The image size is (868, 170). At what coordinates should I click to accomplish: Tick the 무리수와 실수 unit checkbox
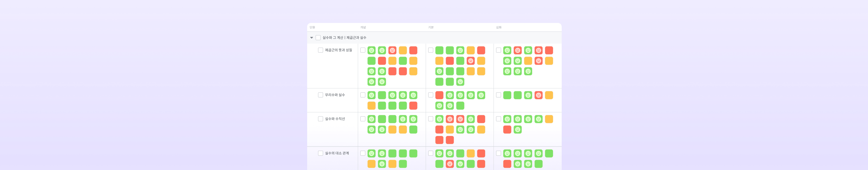pos(320,95)
